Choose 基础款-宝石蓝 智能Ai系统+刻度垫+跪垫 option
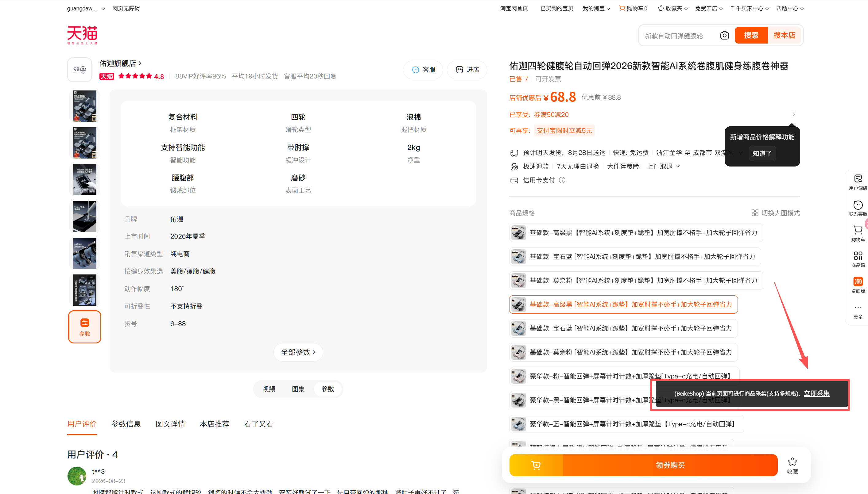The width and height of the screenshot is (868, 494). click(x=635, y=256)
